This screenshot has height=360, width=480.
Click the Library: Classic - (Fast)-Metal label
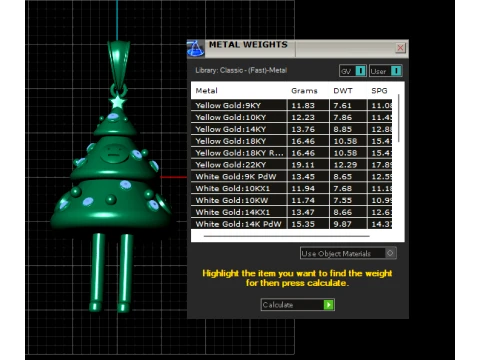click(x=241, y=70)
